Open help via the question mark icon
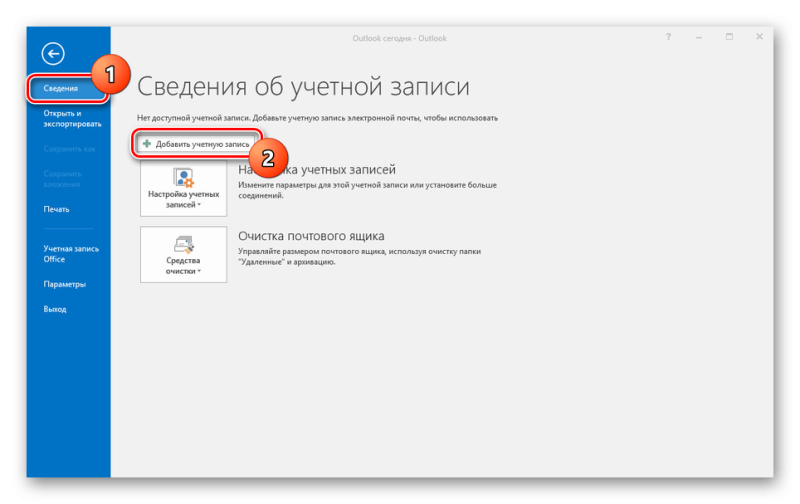800x504 pixels. click(x=668, y=37)
